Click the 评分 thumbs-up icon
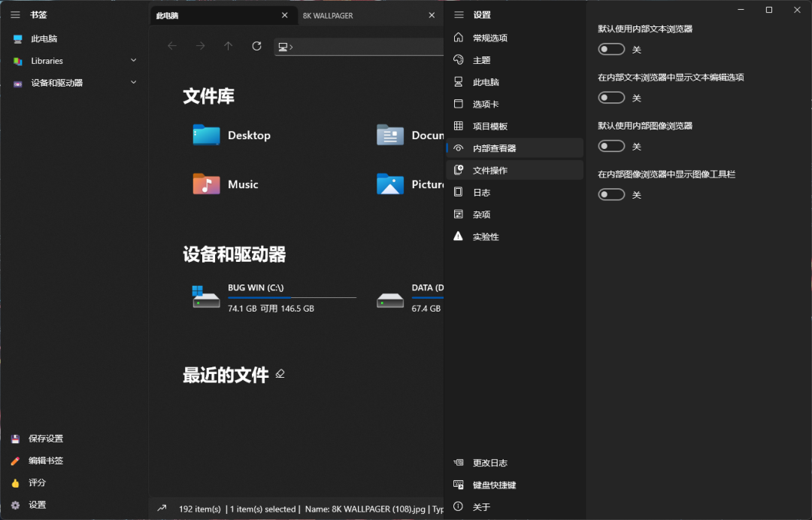The width and height of the screenshot is (812, 520). (17, 482)
